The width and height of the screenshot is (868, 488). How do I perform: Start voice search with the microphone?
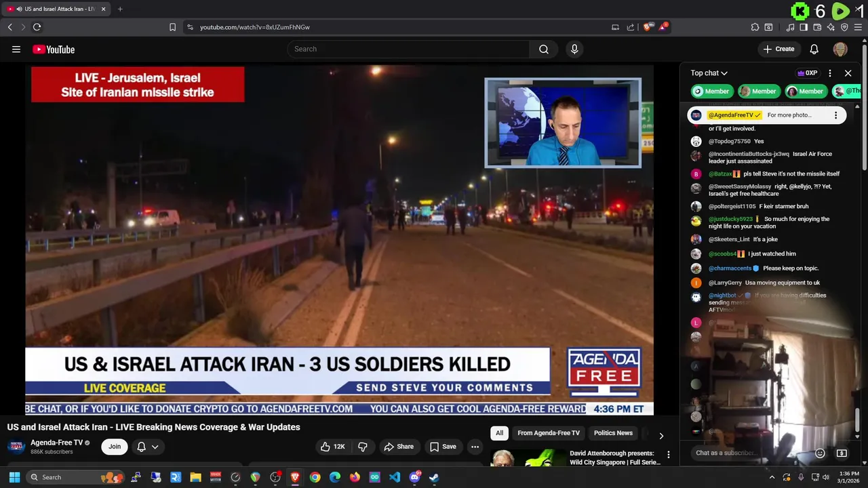click(x=574, y=49)
